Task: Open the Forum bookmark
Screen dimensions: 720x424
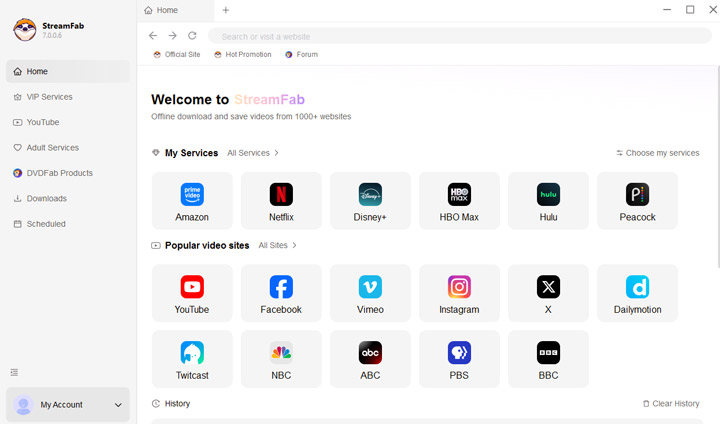Action: tap(301, 54)
